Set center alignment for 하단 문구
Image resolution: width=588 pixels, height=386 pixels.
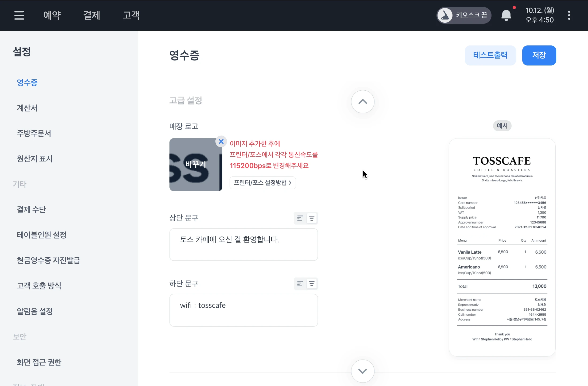point(312,284)
